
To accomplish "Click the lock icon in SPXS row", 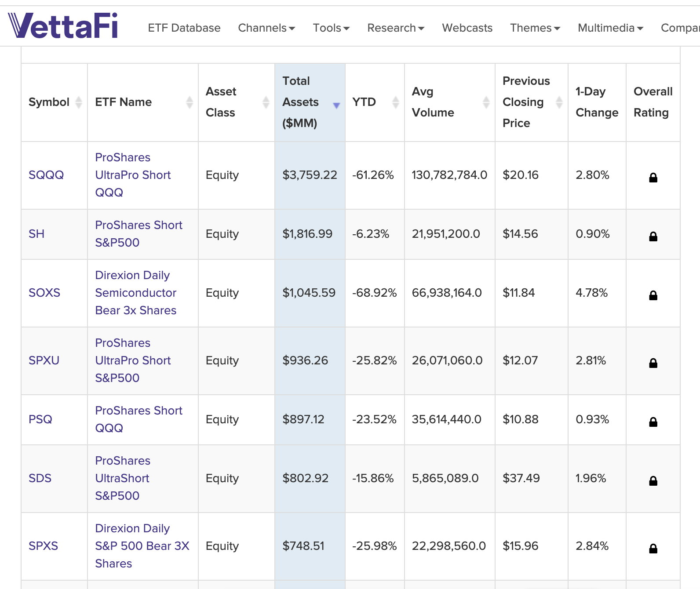I will (x=653, y=549).
